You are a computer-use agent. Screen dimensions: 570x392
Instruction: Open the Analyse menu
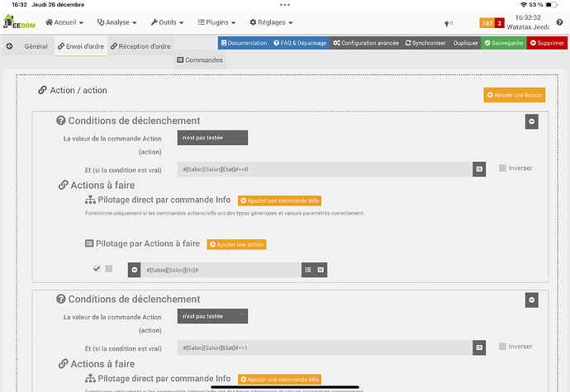click(x=116, y=22)
